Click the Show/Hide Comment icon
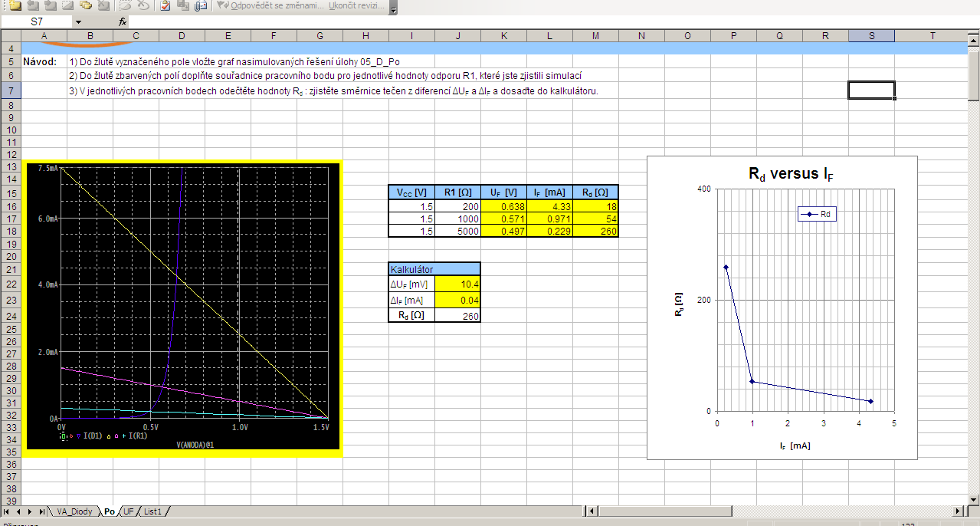The width and height of the screenshot is (980, 526). pyautogui.click(x=67, y=5)
